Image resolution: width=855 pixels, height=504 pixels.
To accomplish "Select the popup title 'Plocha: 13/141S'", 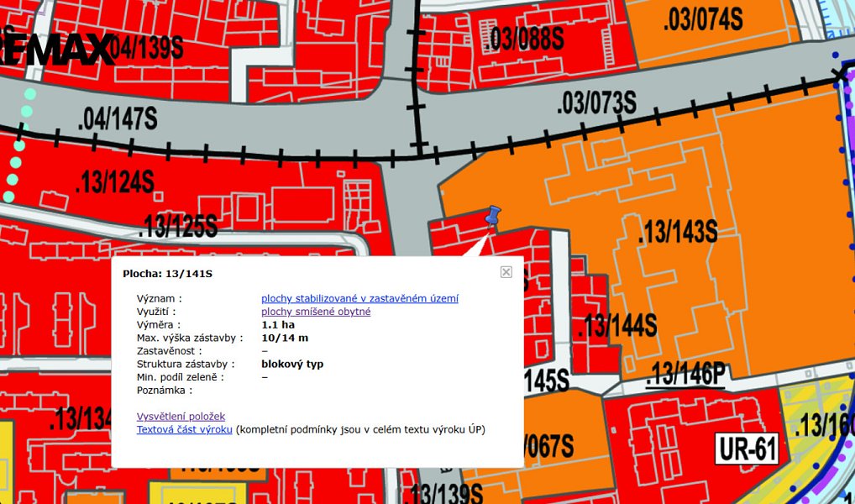I will click(x=167, y=274).
